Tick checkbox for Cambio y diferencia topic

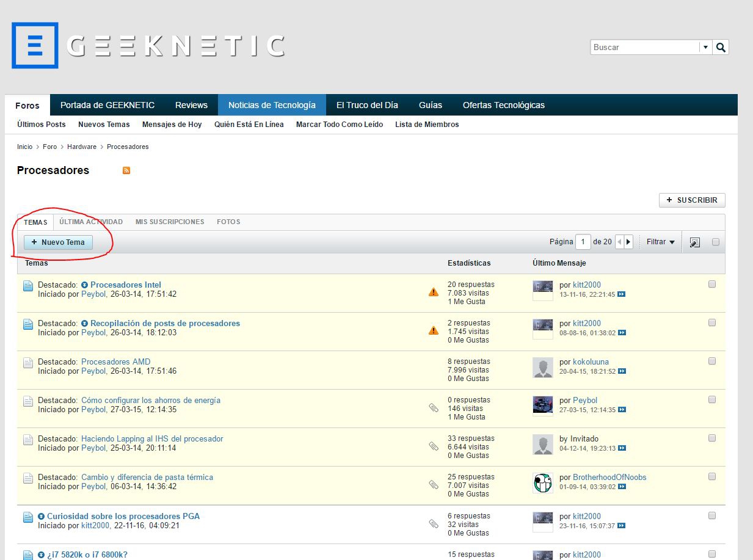[x=712, y=476]
